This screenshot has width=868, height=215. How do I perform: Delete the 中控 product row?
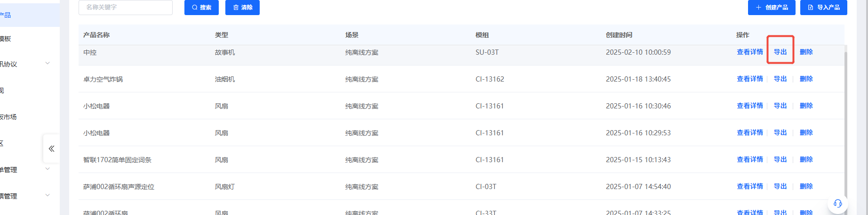(806, 52)
